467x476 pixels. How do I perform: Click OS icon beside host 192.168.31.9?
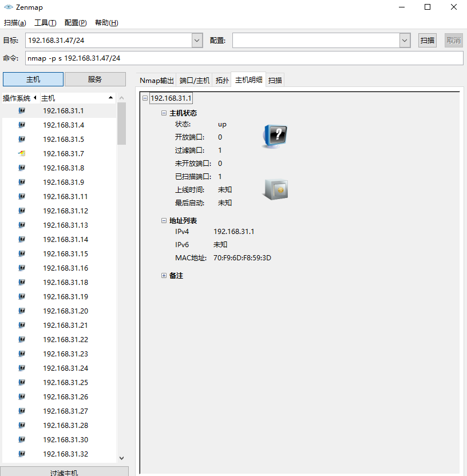(22, 182)
